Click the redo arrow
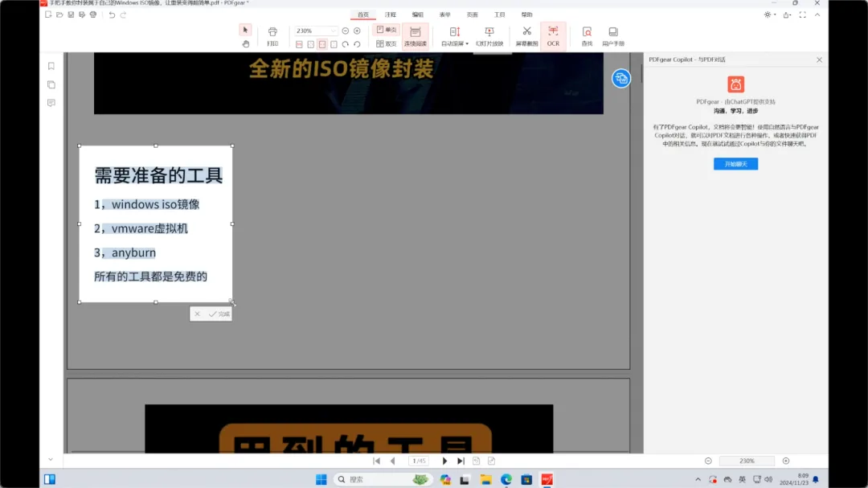Viewport: 868px width, 488px height. coord(124,15)
